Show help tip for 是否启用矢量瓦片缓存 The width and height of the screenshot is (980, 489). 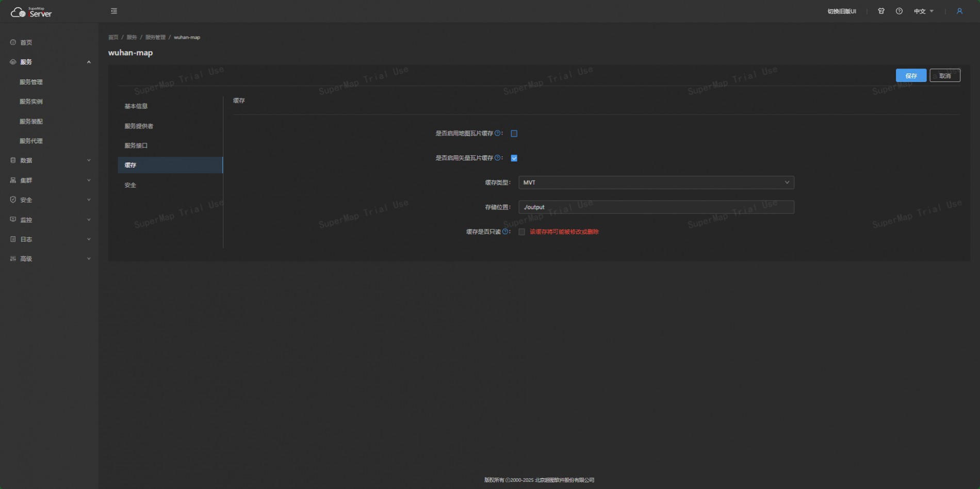pos(498,158)
